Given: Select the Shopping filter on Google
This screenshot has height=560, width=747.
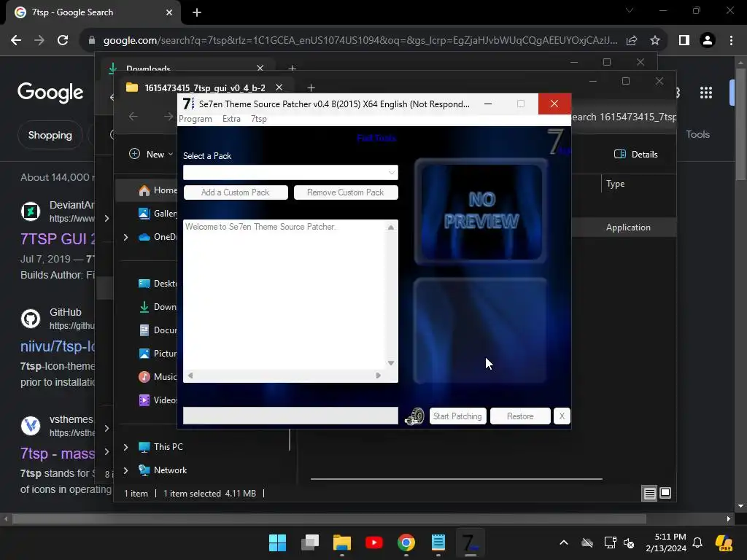Looking at the screenshot, I should (50, 135).
